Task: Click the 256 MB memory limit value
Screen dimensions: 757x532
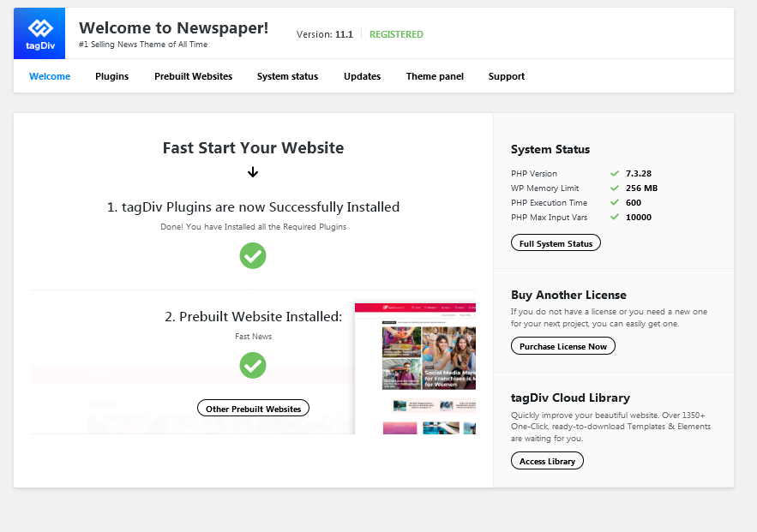Action: [641, 188]
